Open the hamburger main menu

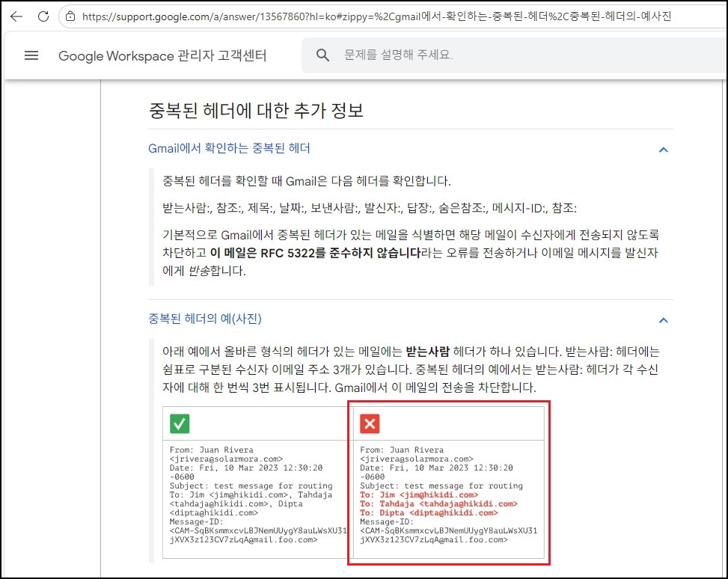[x=31, y=55]
